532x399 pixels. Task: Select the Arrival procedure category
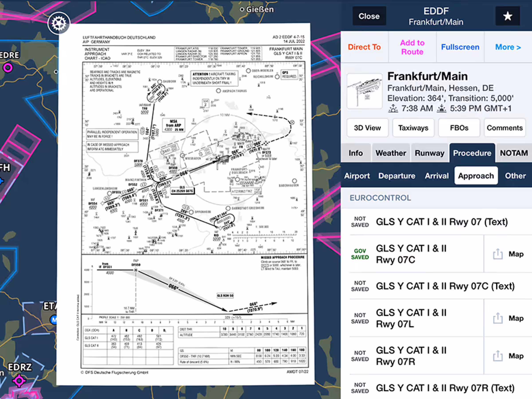coord(436,176)
